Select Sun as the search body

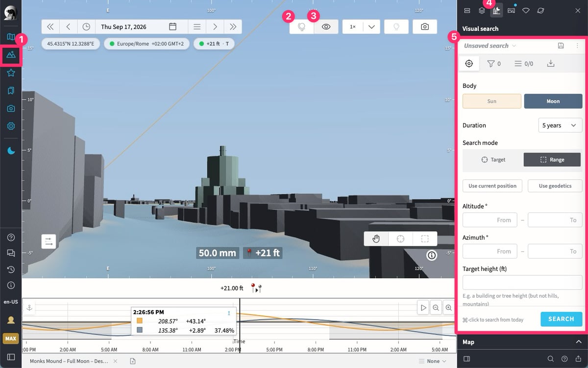pyautogui.click(x=492, y=101)
